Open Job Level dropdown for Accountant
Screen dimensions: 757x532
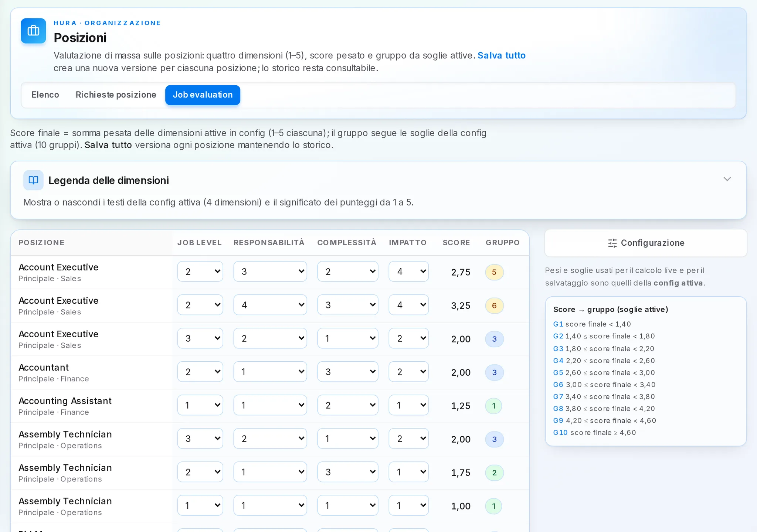click(200, 372)
